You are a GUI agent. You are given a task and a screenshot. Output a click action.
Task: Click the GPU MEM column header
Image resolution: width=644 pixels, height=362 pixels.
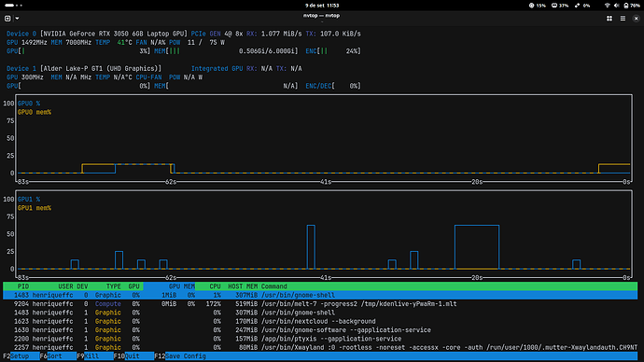tap(182, 286)
